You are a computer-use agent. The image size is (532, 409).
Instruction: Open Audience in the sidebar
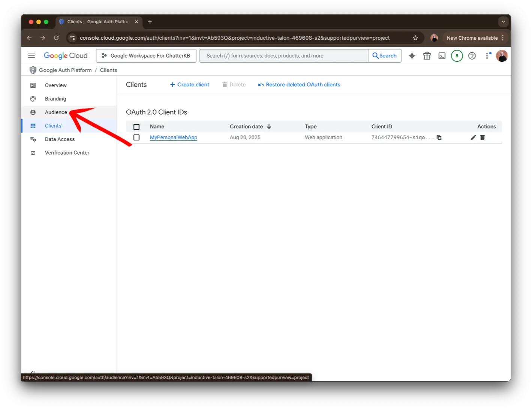pos(69,112)
